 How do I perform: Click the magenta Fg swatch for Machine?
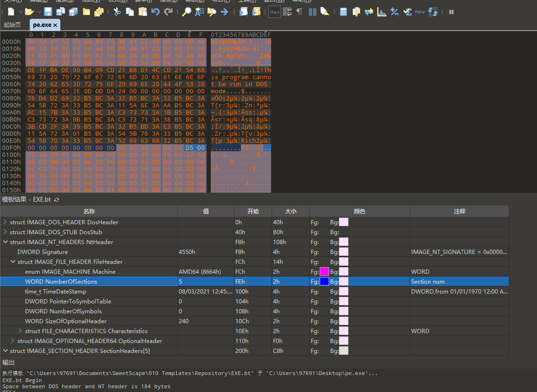324,271
